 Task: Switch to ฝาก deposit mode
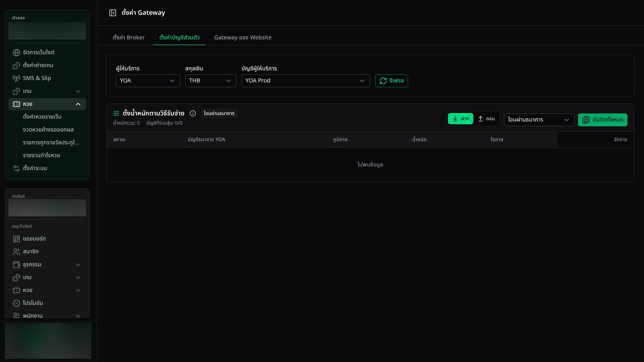click(460, 119)
